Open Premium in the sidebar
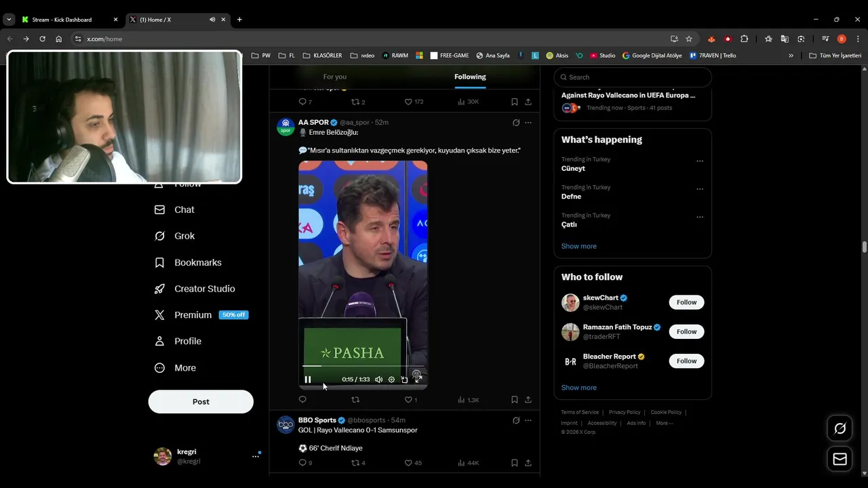 (201, 315)
